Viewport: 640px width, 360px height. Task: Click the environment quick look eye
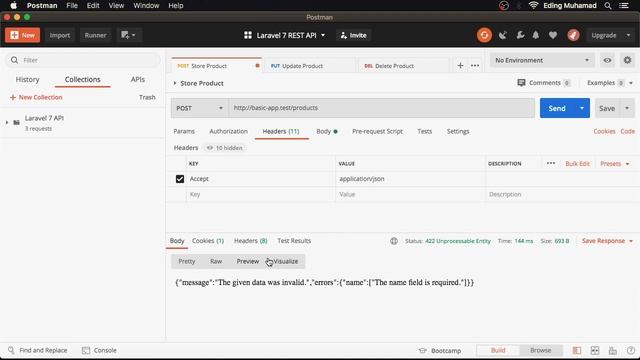coord(607,60)
